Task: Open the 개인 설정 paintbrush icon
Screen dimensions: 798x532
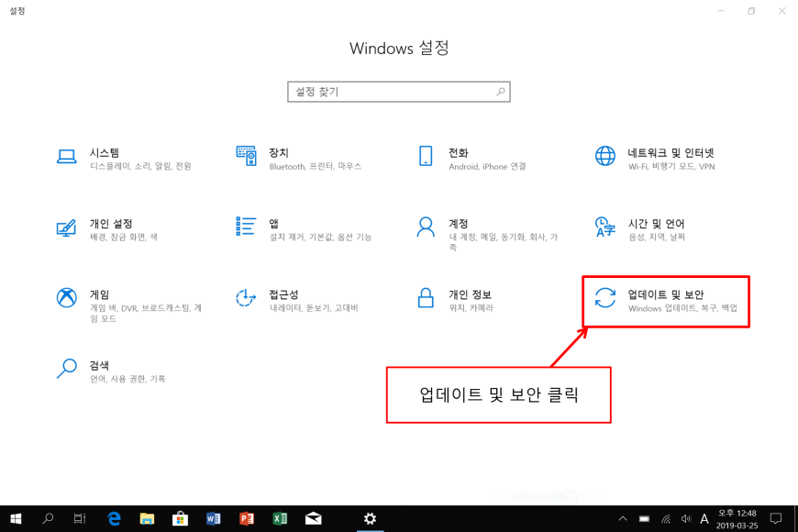Action: click(67, 227)
